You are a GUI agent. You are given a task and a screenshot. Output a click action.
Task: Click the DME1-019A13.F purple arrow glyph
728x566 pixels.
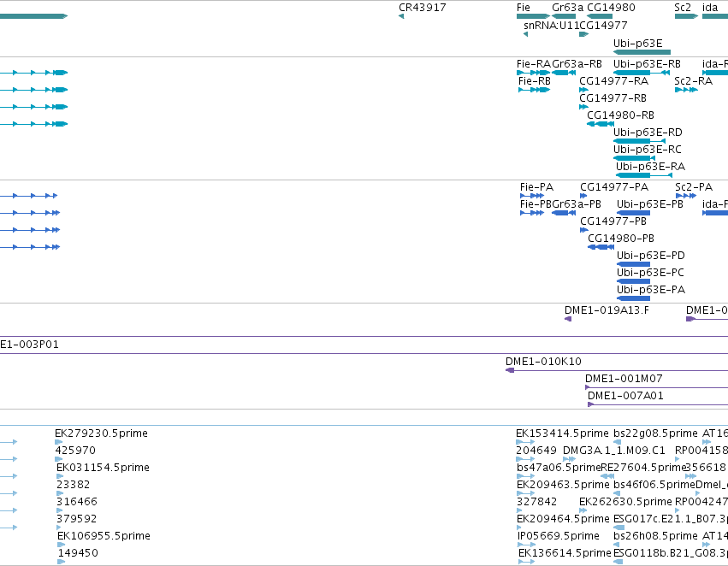[568, 319]
